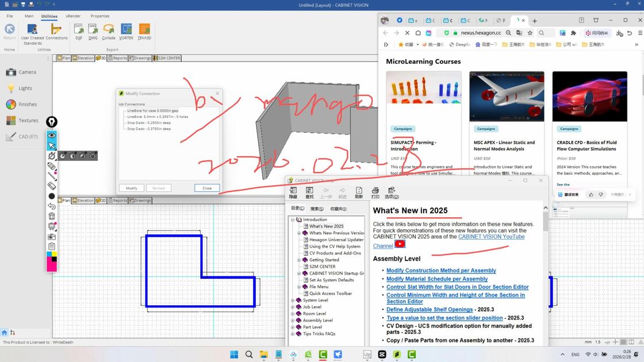
Task: Click the VORTEX export icon
Action: tap(126, 32)
